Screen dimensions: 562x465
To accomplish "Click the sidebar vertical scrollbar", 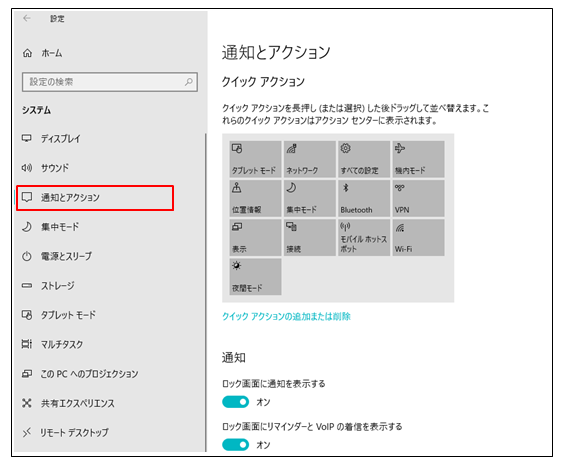I will click(206, 292).
